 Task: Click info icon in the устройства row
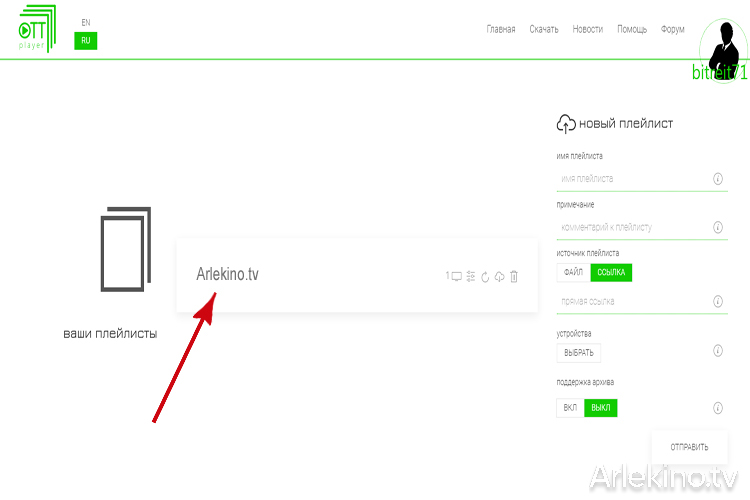click(717, 350)
